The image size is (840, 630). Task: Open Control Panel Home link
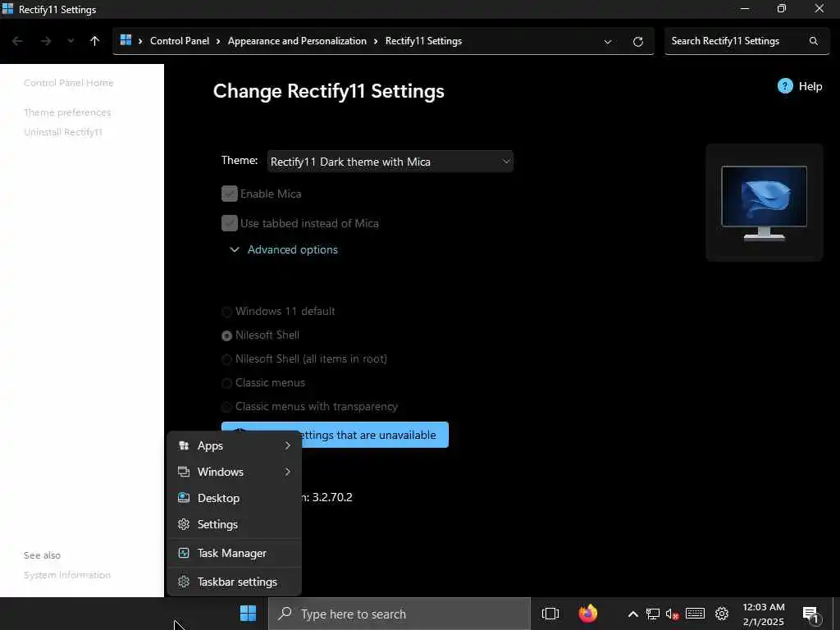(x=69, y=83)
